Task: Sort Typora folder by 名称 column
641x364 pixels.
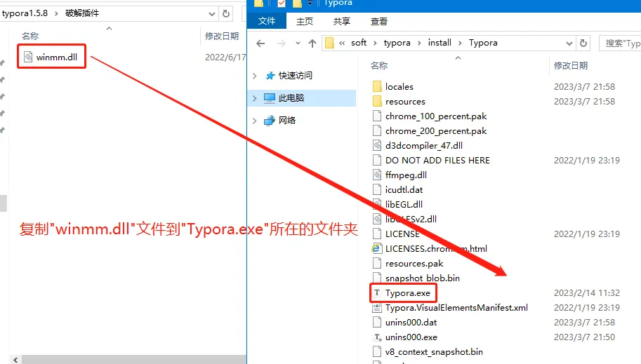Action: point(379,65)
